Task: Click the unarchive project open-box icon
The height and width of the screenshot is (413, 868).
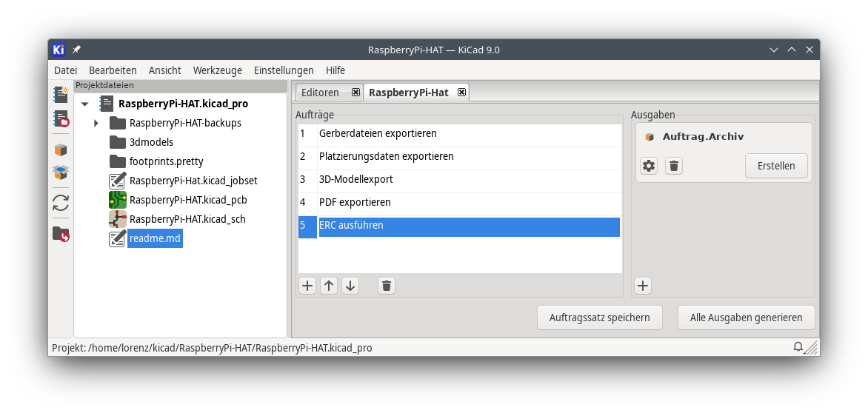Action: click(61, 173)
